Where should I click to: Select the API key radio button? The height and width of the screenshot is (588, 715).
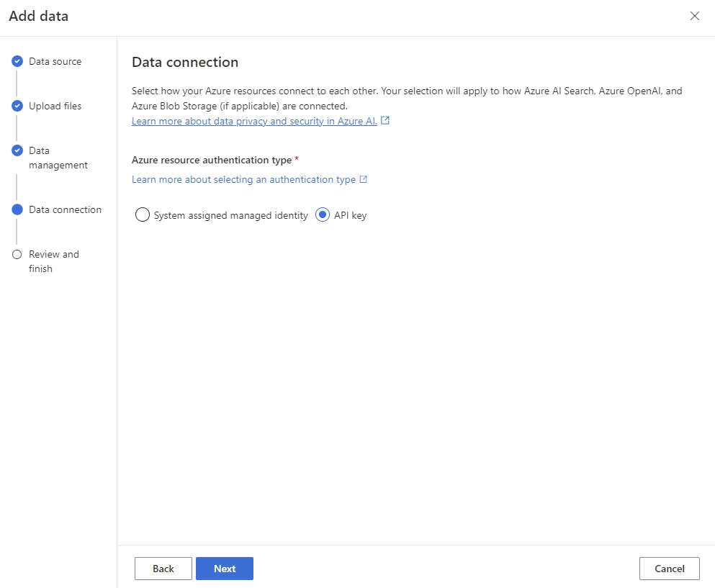pos(323,215)
